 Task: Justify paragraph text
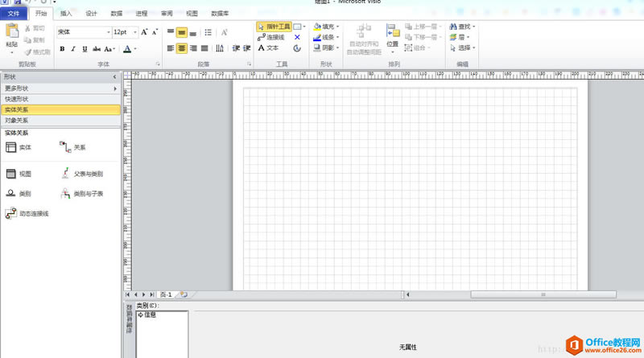click(204, 48)
